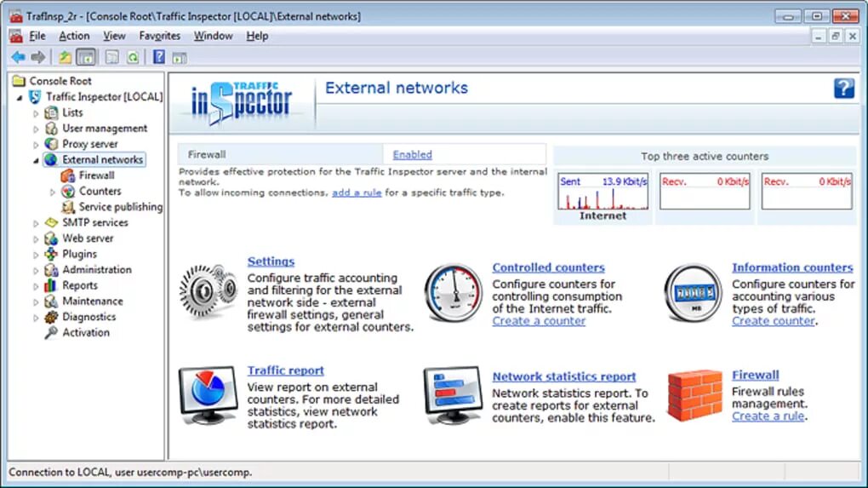This screenshot has height=488, width=868.
Task: Collapse the Traffic Inspector [LOCAL] node arrow
Action: coord(20,97)
